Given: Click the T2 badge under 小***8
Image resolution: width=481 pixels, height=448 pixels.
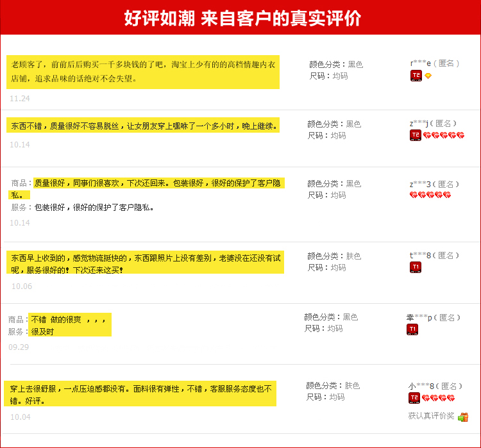Looking at the screenshot, I should coord(414,398).
